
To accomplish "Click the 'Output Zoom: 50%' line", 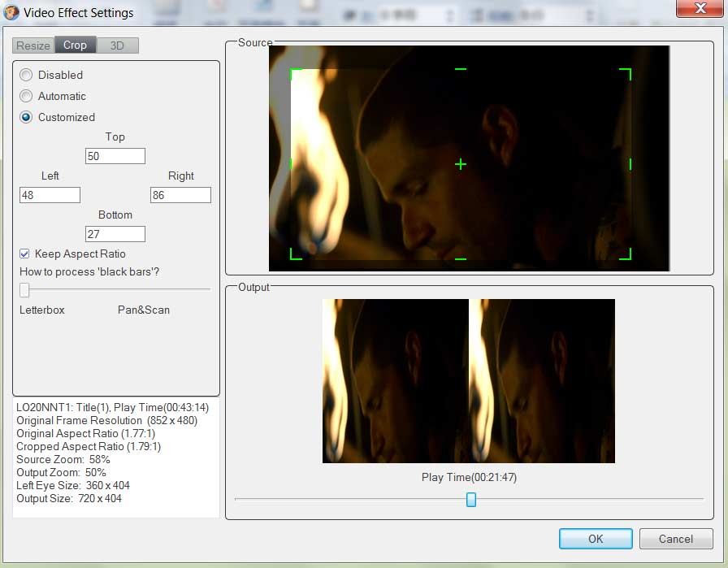I will coord(61,472).
